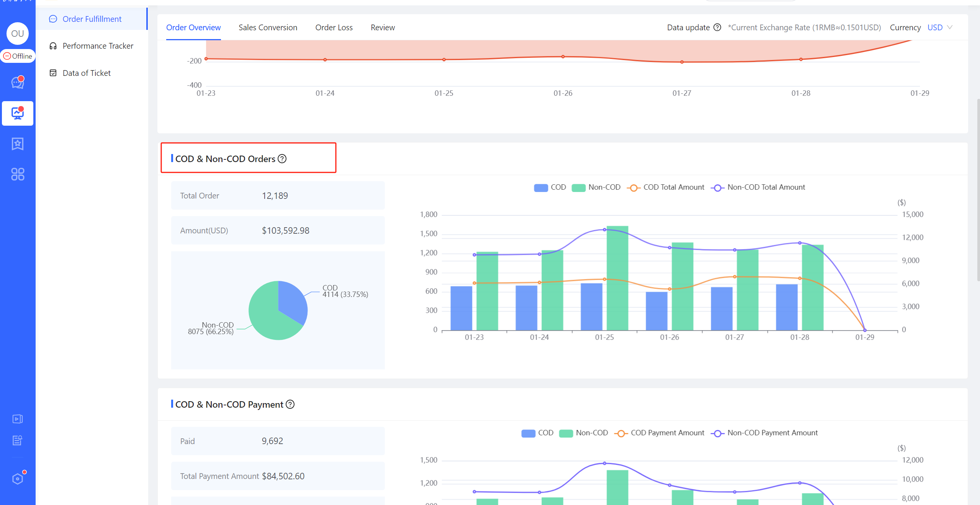
Task: Click the page vertical scrollbar
Action: (x=978, y=190)
